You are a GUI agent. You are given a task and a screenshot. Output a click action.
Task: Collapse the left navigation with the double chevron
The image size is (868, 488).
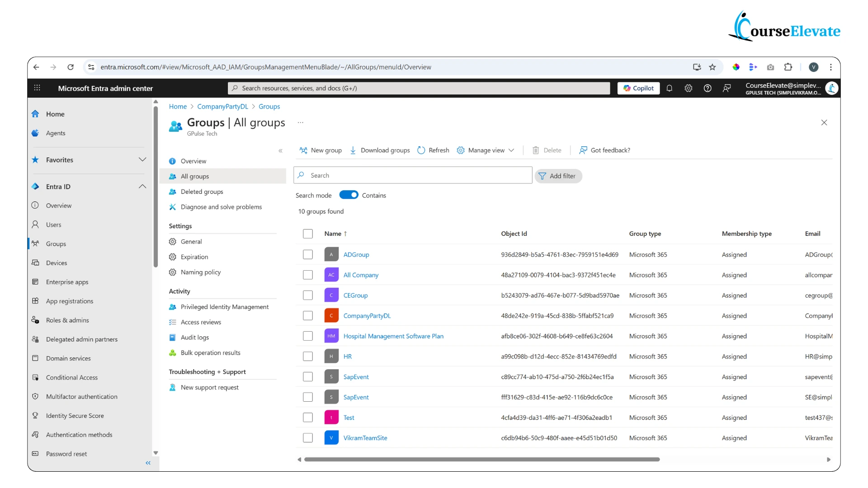point(148,463)
